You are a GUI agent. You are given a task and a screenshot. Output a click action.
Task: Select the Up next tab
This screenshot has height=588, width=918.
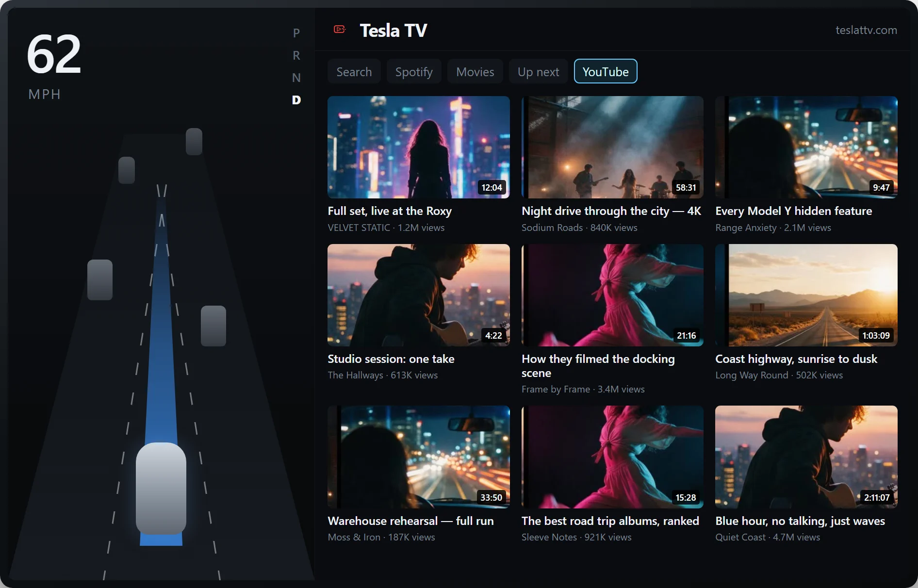[x=538, y=71]
